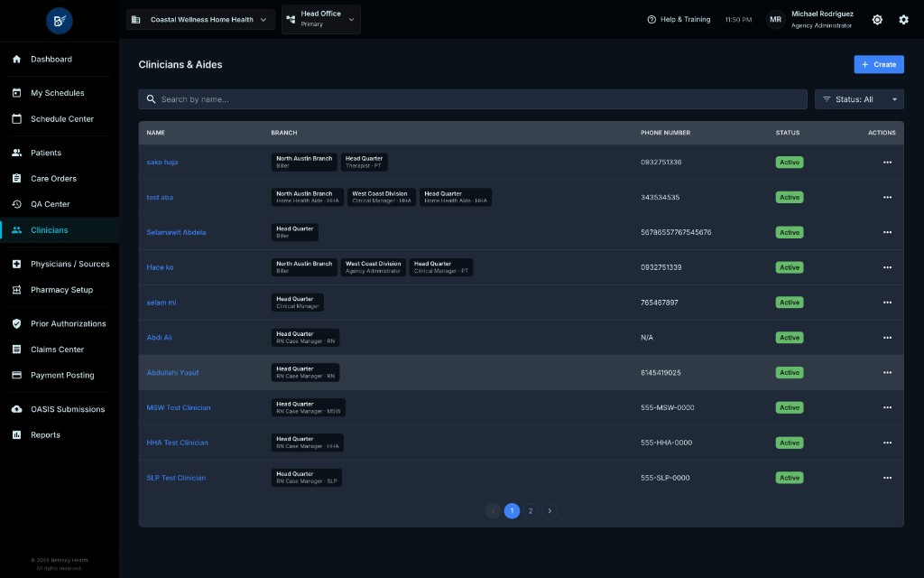Open Schedule Center page
The image size is (924, 578).
pos(59,118)
